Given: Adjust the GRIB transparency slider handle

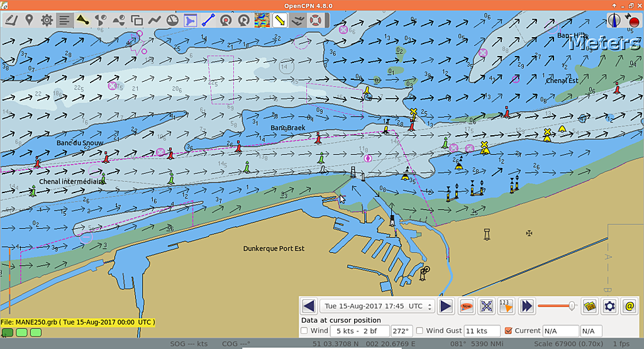Looking at the screenshot, I should tap(572, 306).
